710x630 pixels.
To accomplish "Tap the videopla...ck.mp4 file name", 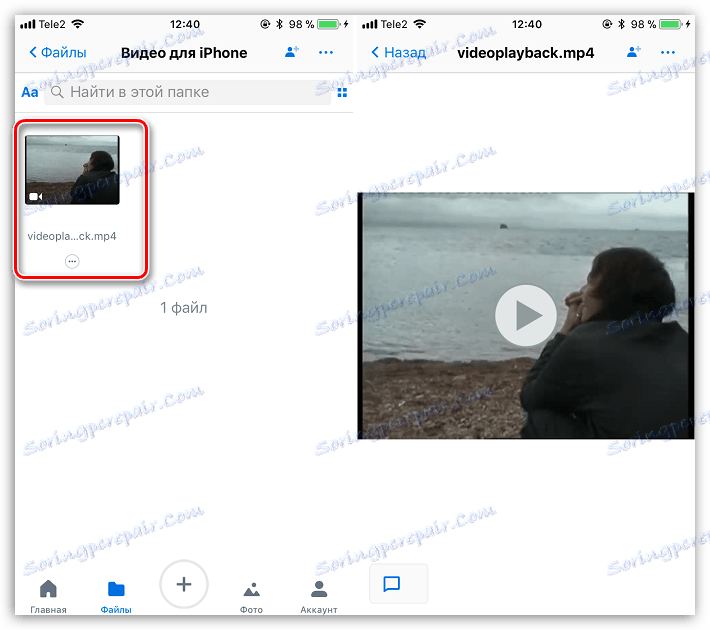I will [x=72, y=236].
